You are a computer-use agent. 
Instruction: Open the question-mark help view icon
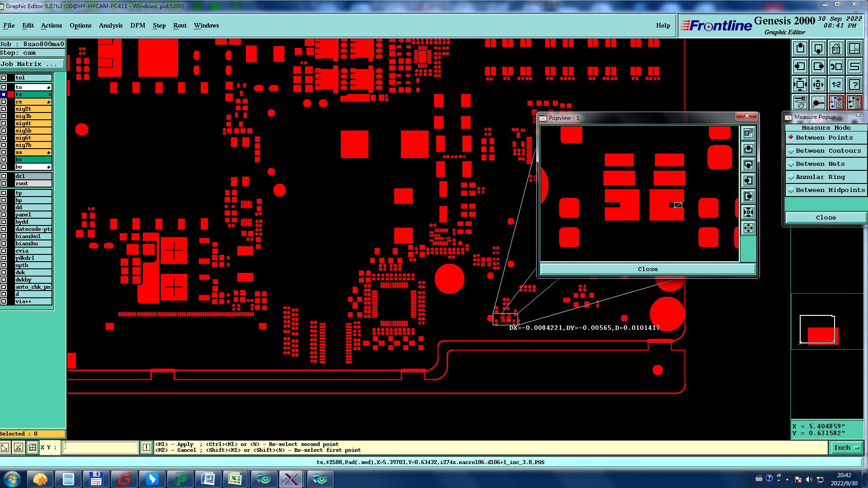pyautogui.click(x=854, y=84)
